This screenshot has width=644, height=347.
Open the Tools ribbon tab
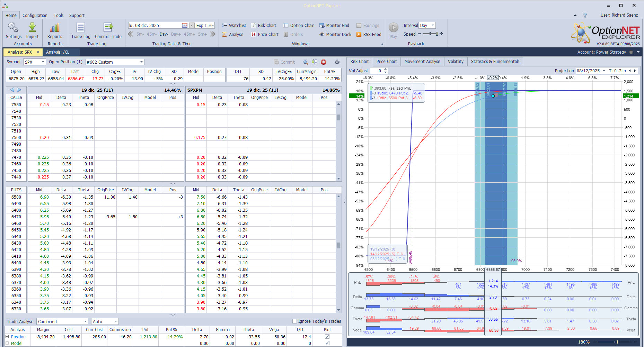coord(59,15)
